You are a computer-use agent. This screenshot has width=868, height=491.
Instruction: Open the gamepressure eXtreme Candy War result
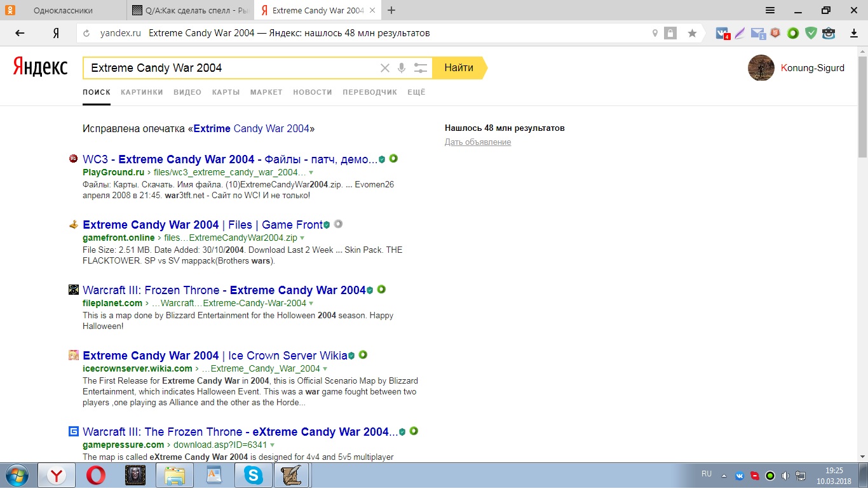pos(240,432)
